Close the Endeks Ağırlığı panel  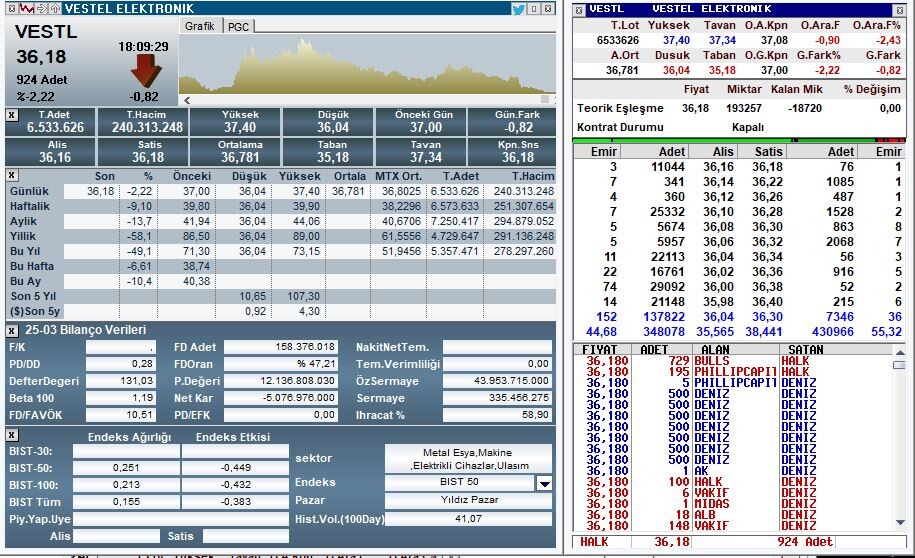click(x=12, y=435)
